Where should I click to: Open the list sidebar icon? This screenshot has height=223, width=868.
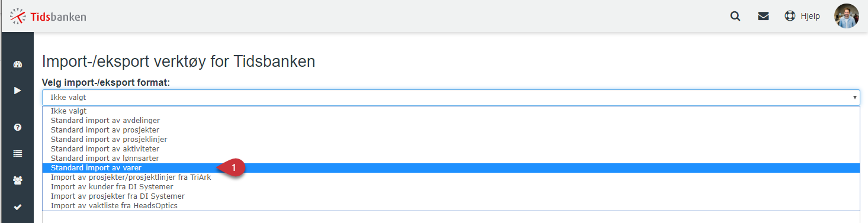click(x=18, y=154)
